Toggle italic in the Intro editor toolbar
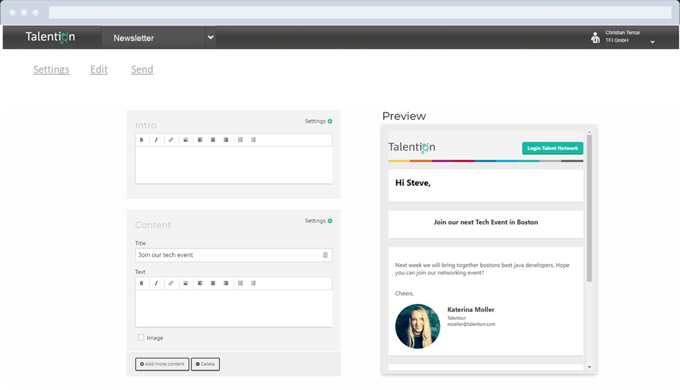The height and width of the screenshot is (390, 680). click(x=156, y=140)
